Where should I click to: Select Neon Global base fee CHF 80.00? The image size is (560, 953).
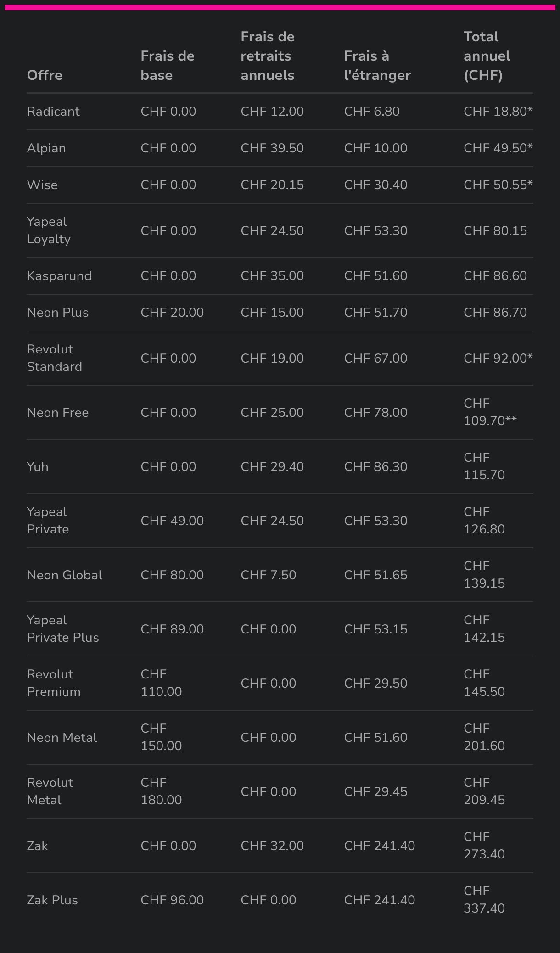pos(172,575)
